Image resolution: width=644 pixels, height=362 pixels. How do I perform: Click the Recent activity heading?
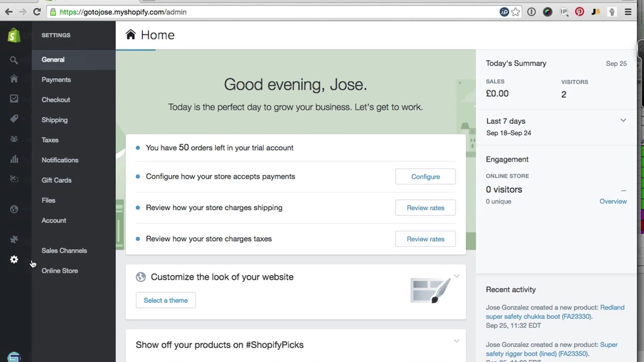click(x=511, y=290)
